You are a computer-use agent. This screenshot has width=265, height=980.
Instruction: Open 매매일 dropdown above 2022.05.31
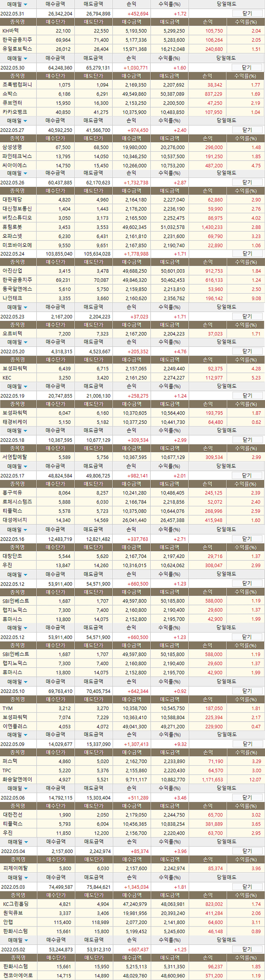pyautogui.click(x=25, y=5)
